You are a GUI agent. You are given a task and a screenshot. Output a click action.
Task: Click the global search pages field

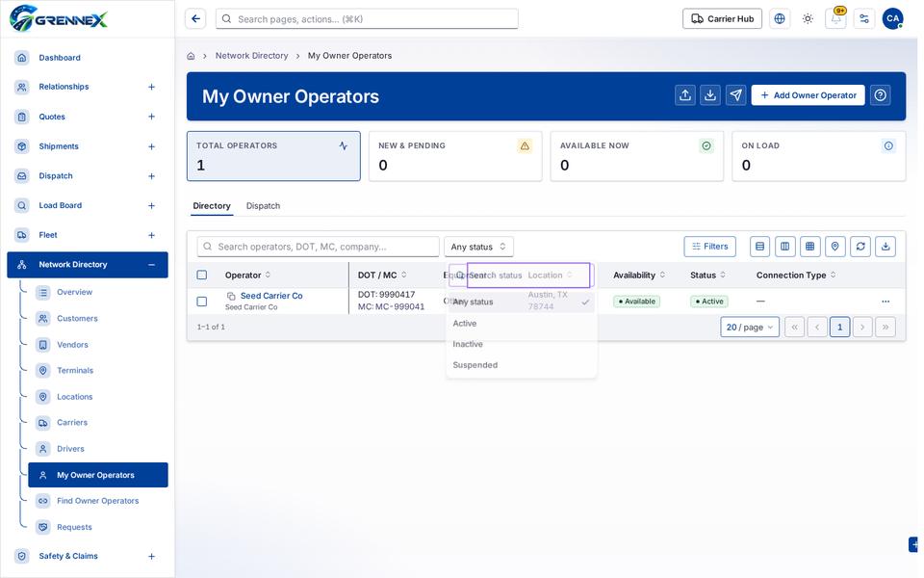coord(367,19)
